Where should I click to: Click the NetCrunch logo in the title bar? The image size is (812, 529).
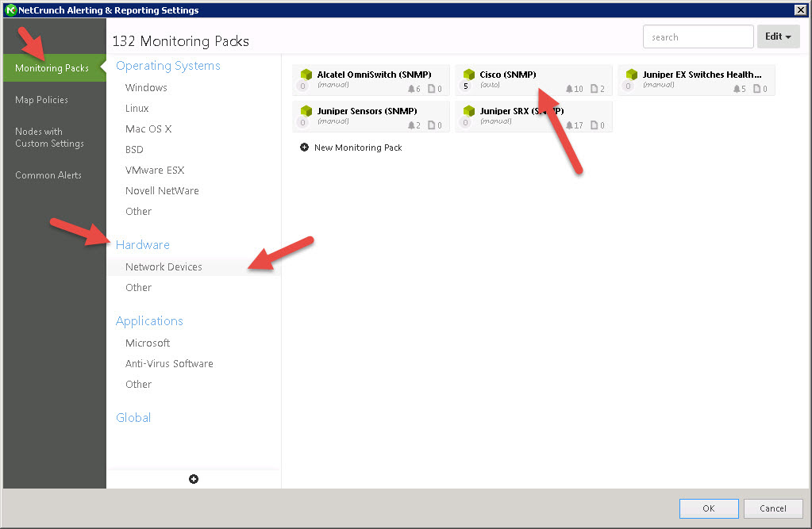click(10, 10)
